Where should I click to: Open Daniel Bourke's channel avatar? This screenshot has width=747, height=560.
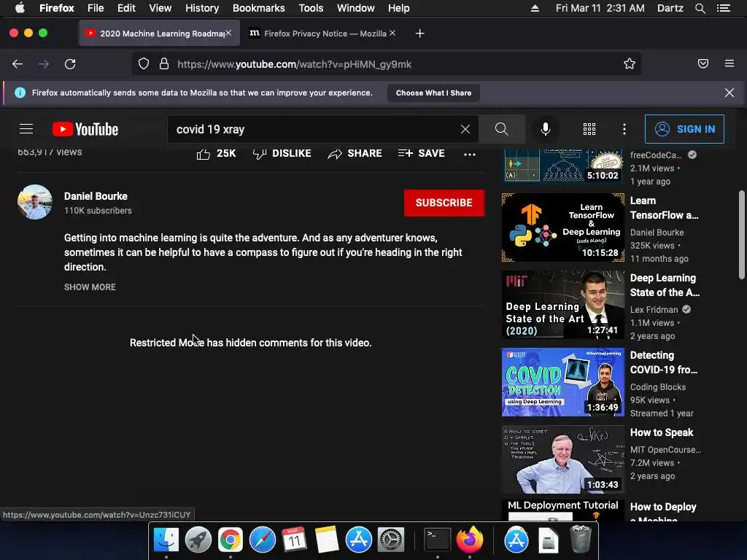pos(35,202)
